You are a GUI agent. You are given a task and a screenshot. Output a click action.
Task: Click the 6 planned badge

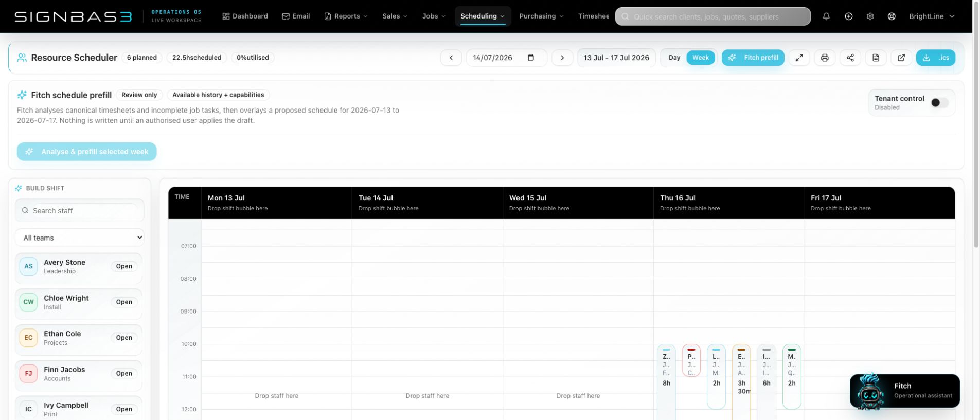coord(141,58)
